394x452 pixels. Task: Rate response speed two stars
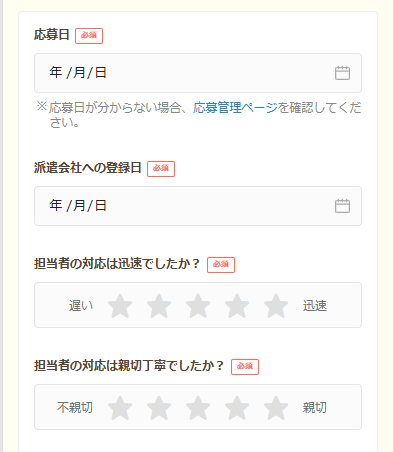coord(159,306)
